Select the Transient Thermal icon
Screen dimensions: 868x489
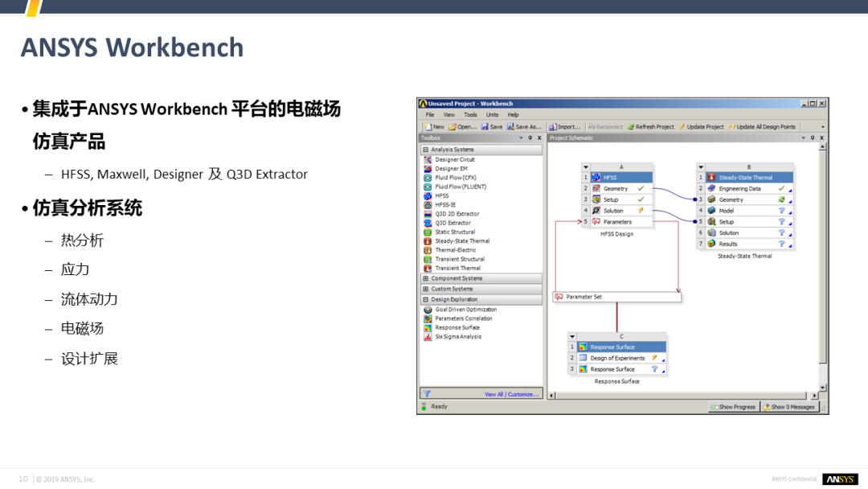(x=428, y=268)
